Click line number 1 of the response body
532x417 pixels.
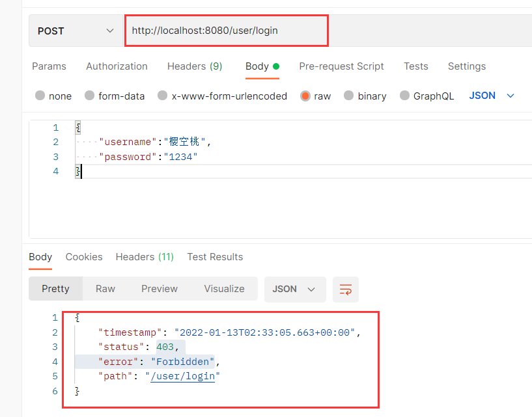(54, 317)
